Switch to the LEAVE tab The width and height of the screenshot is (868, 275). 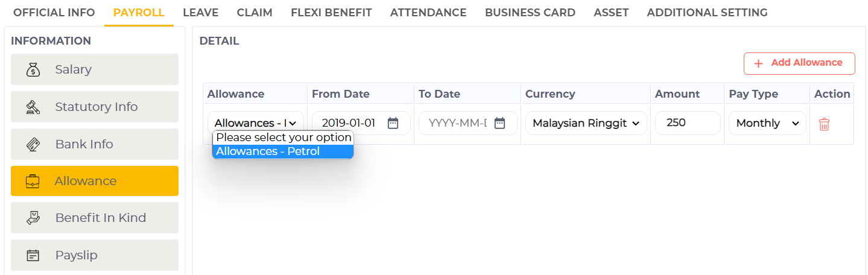[200, 13]
